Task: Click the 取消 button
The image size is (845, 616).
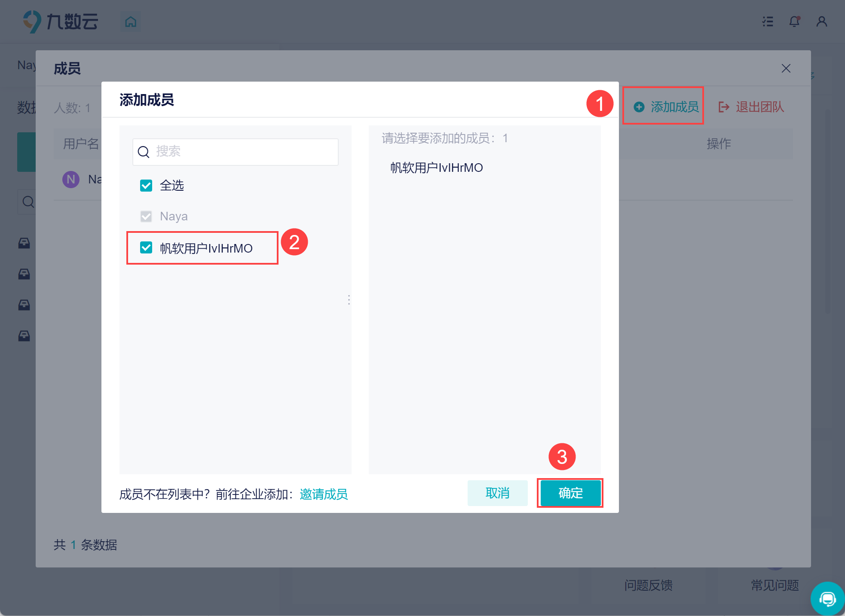Action: coord(497,493)
